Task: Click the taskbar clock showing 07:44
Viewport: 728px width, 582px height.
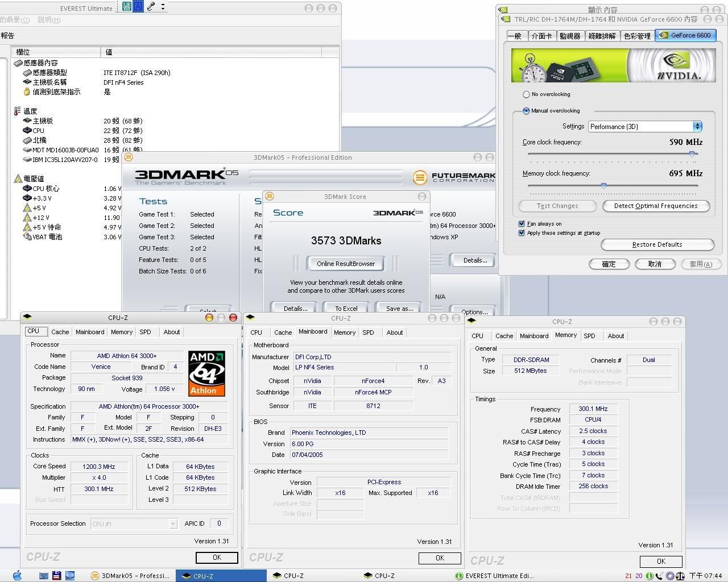Action: click(x=705, y=576)
